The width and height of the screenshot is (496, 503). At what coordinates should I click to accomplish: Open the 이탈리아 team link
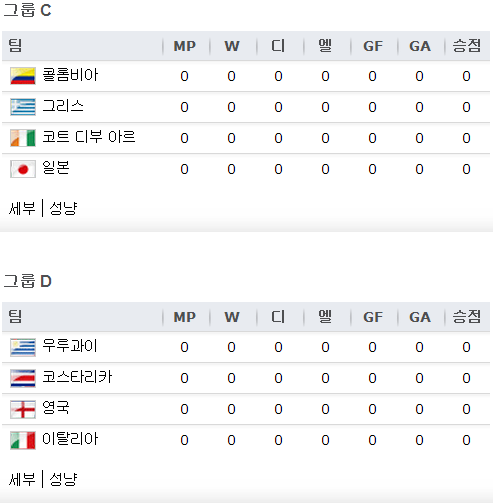point(70,439)
